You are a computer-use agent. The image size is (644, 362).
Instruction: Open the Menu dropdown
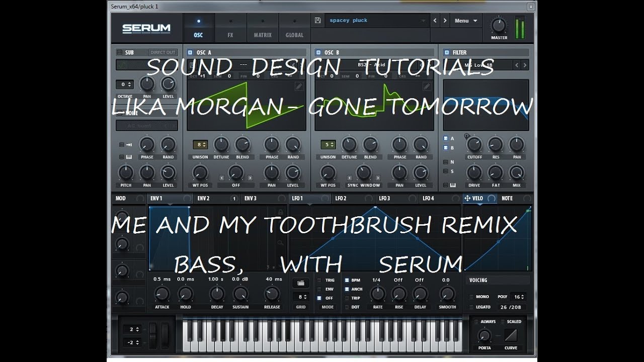[x=466, y=21]
